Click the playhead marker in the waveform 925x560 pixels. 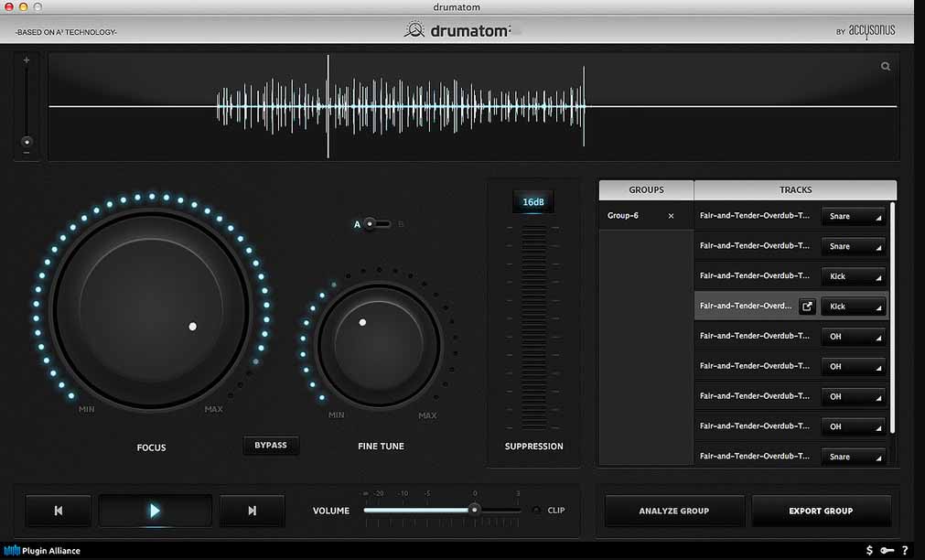coord(328,107)
